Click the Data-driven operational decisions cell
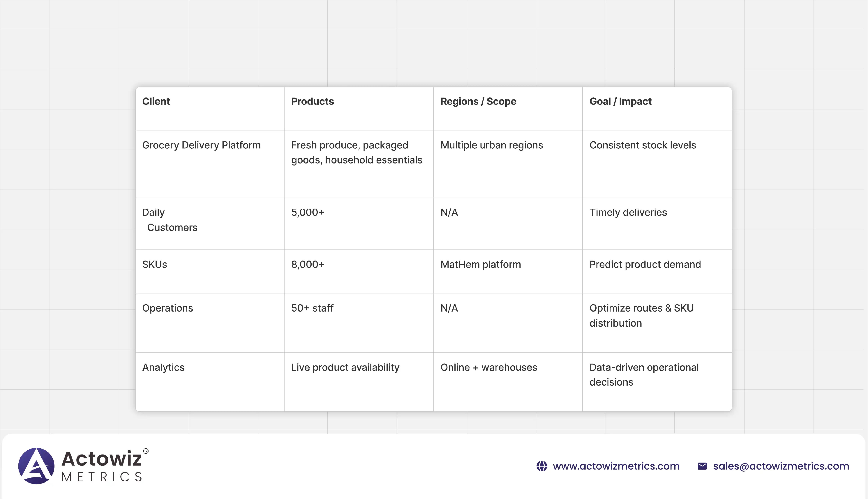 (644, 375)
